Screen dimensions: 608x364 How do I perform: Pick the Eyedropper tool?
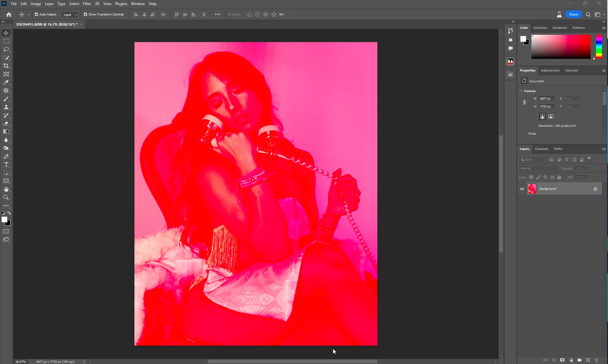point(6,82)
